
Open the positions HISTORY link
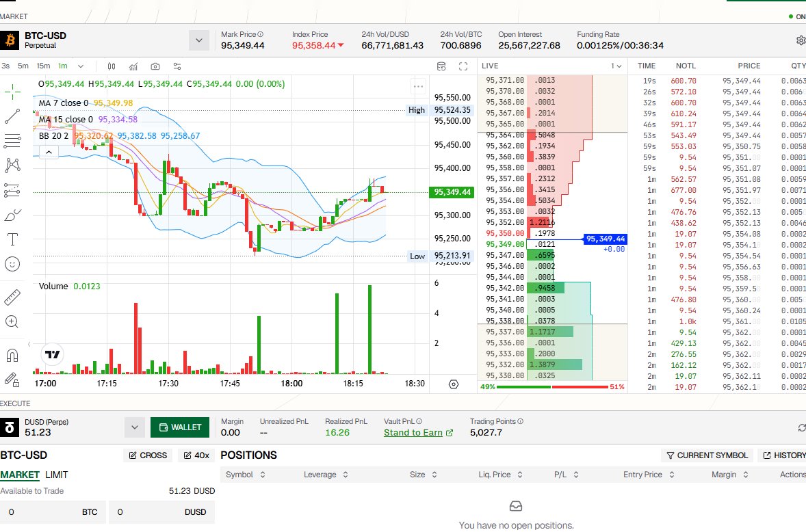click(x=783, y=455)
